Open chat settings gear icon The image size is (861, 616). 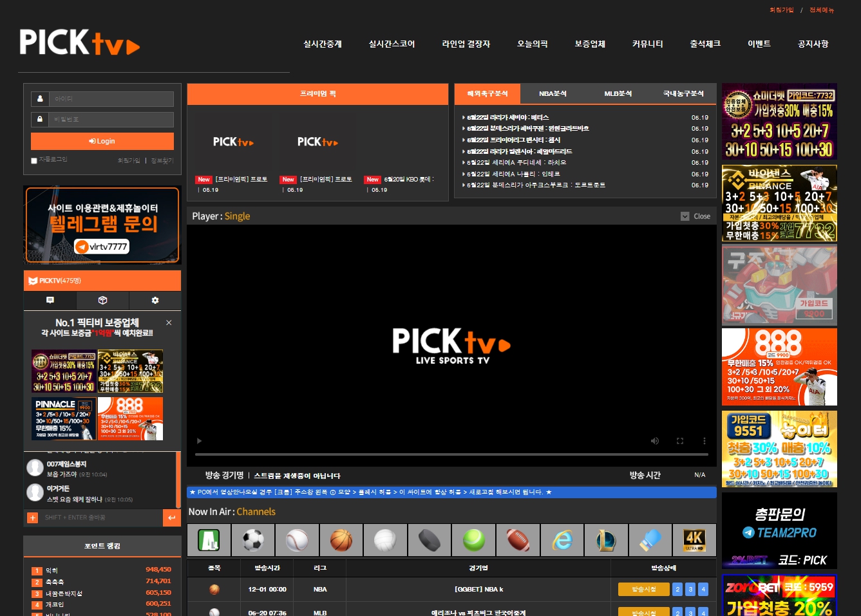(x=155, y=300)
